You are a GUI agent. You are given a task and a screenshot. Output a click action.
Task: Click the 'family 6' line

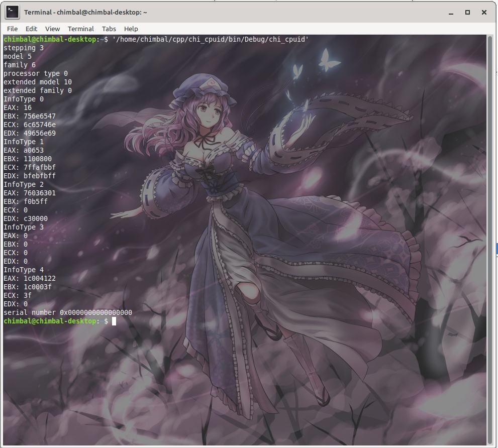[x=20, y=65]
